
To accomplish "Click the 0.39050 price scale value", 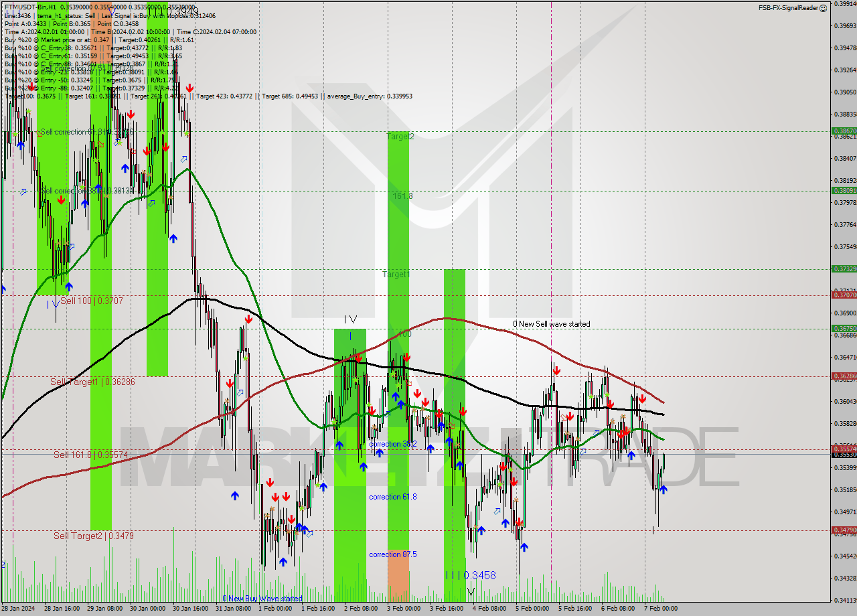I will pos(845,92).
